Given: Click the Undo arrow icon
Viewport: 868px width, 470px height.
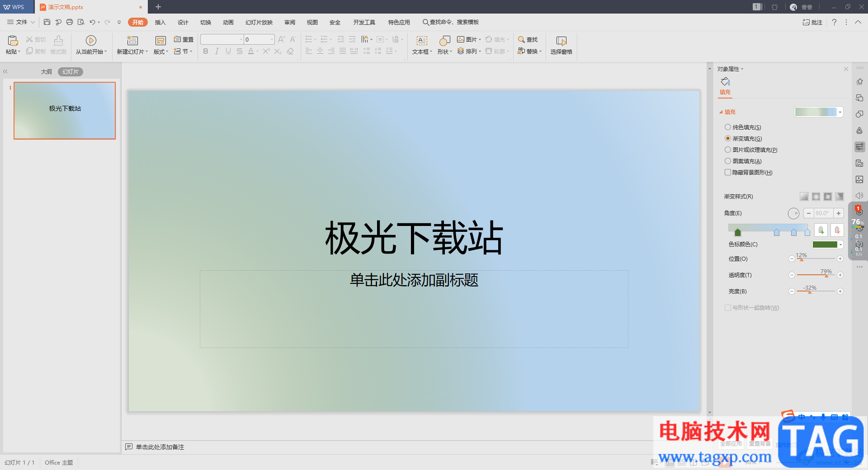Looking at the screenshot, I should point(92,22).
